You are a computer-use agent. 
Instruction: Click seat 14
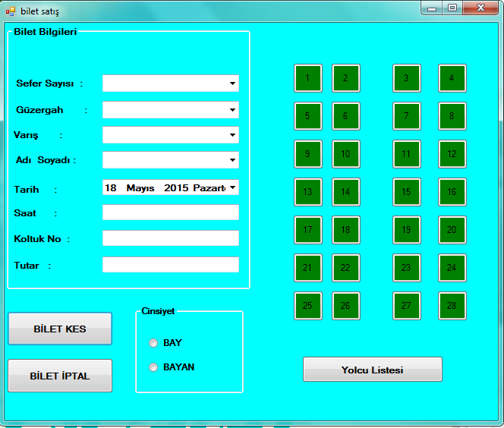[x=346, y=192]
